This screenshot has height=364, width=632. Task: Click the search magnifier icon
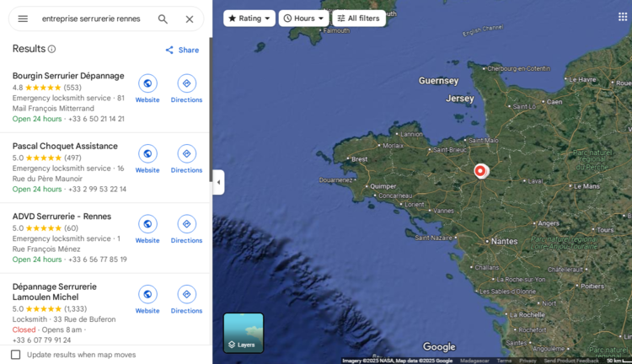[163, 19]
